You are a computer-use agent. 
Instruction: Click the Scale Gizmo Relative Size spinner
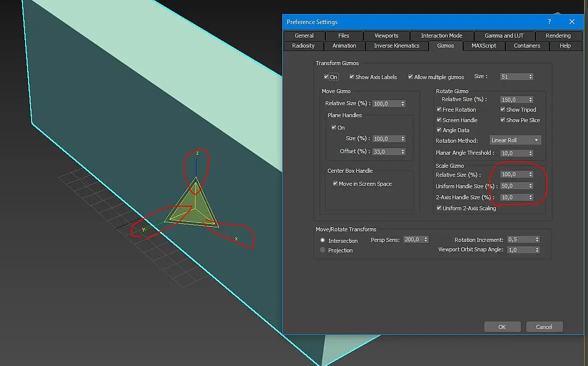coord(530,174)
